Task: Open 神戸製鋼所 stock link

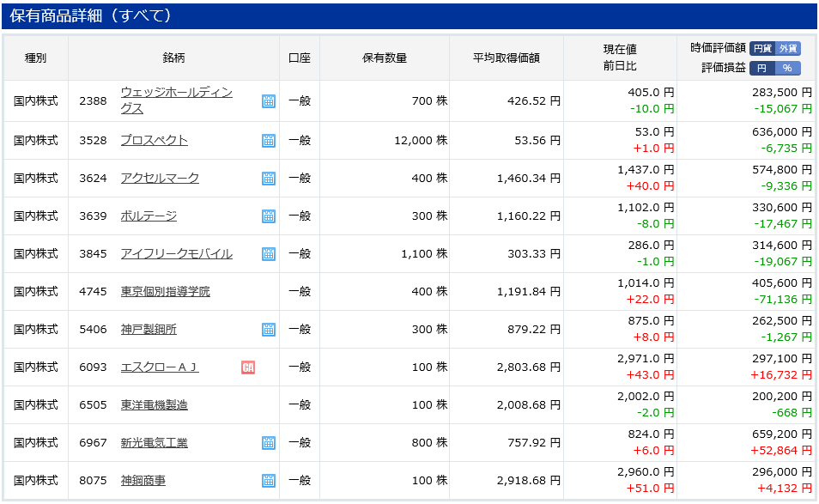Action: (149, 329)
